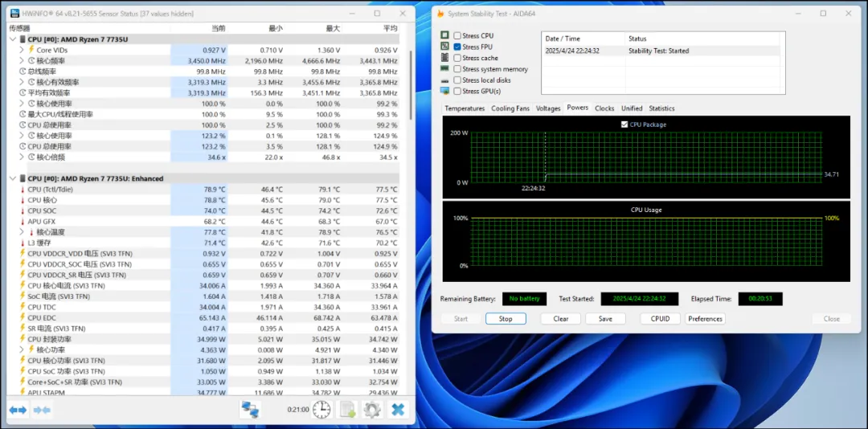Click the CPU chip icon beside Stress CPU
868x429 pixels.
click(444, 35)
